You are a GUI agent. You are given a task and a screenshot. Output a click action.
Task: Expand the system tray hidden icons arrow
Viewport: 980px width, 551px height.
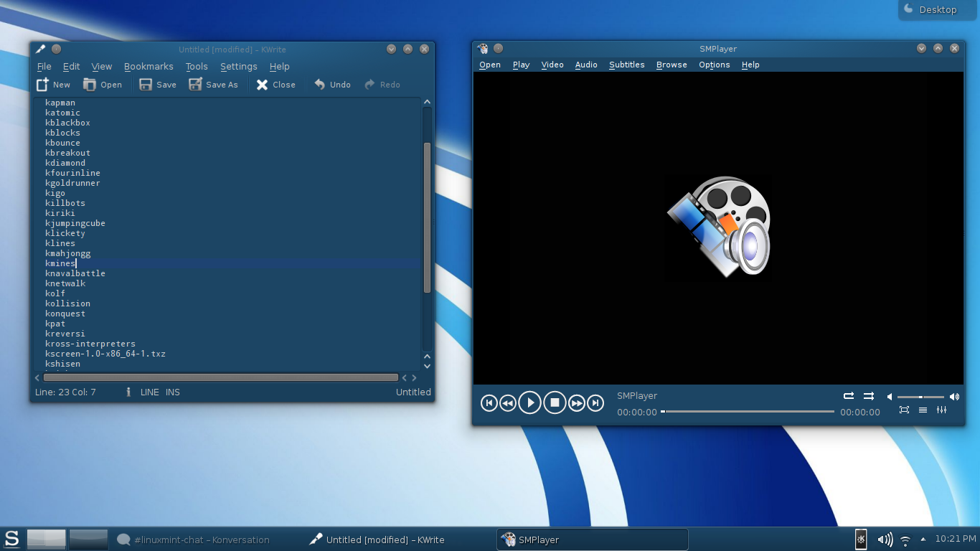click(923, 539)
